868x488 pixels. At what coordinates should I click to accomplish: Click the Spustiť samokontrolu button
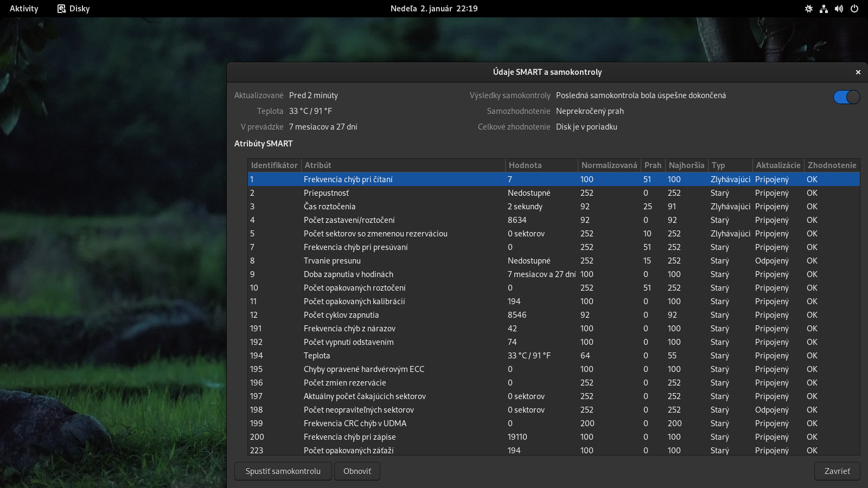point(283,471)
